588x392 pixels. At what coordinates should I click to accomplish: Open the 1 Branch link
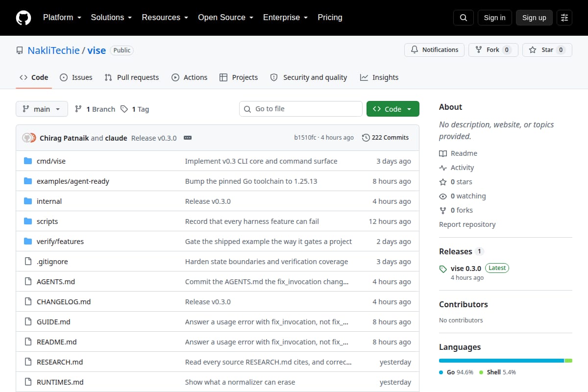tap(95, 109)
